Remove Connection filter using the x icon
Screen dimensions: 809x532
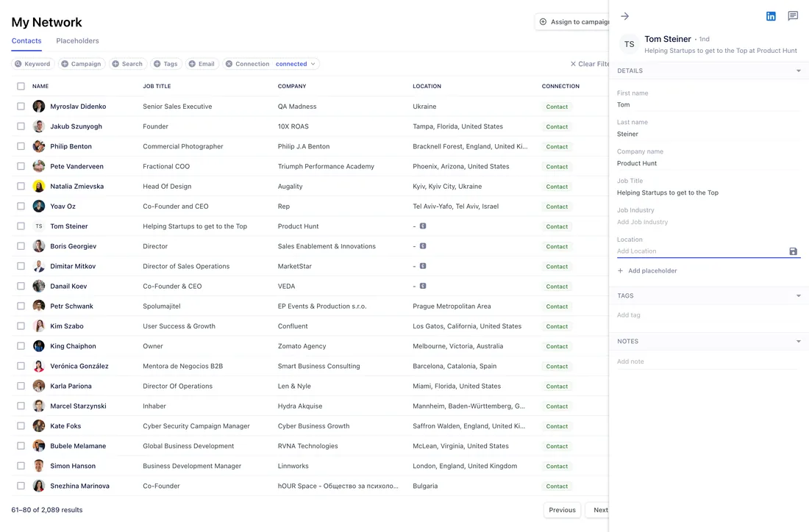click(x=229, y=64)
